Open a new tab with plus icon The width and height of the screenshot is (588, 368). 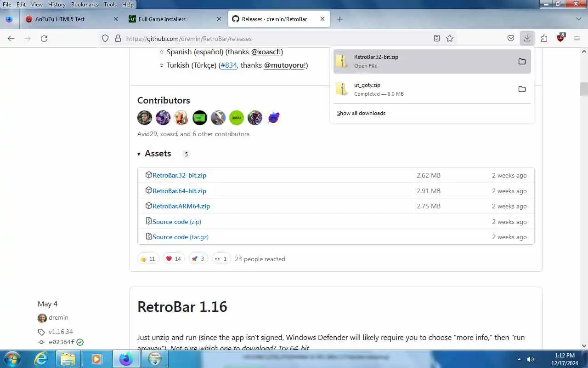click(x=339, y=19)
